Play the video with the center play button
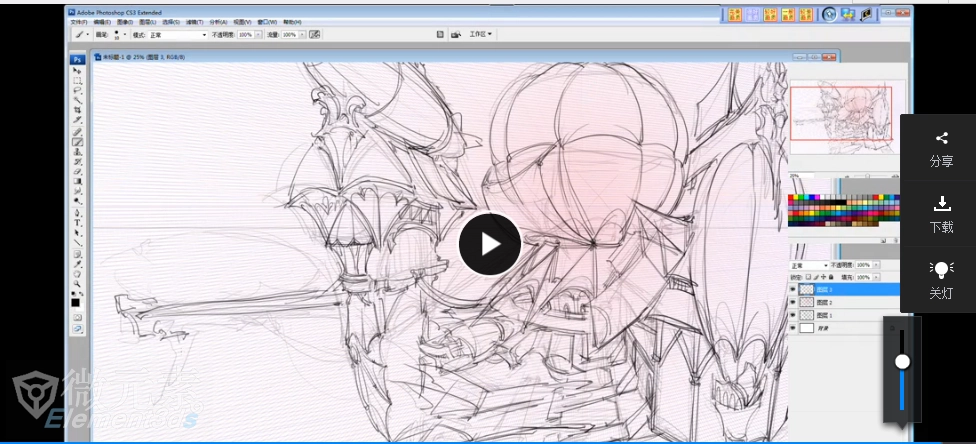 pos(489,244)
